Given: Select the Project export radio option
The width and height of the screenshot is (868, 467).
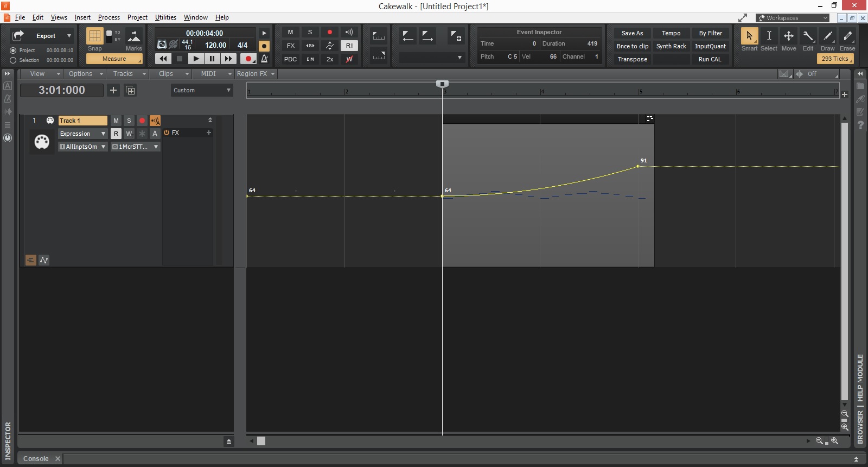Looking at the screenshot, I should (x=13, y=51).
